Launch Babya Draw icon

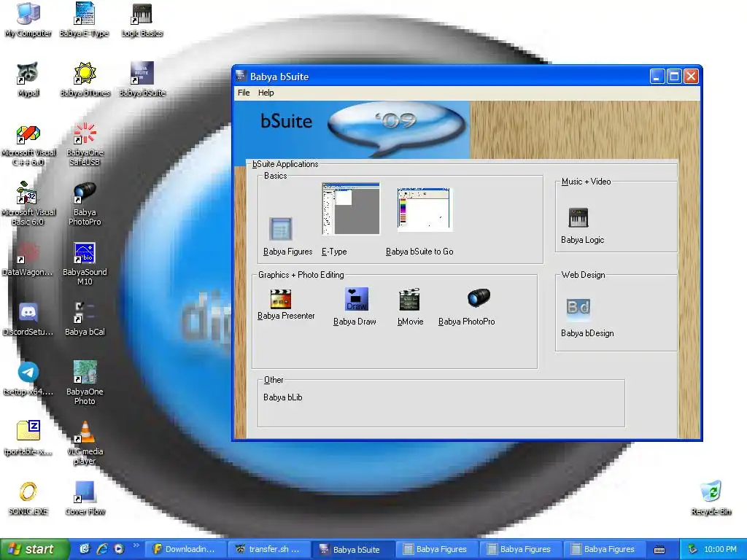(356, 299)
